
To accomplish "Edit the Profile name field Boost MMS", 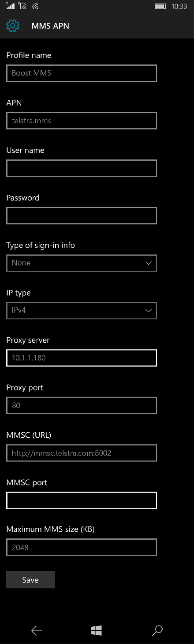I will pos(82,73).
